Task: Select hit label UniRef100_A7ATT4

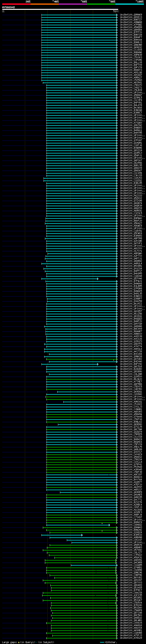Action: pyautogui.click(x=131, y=347)
